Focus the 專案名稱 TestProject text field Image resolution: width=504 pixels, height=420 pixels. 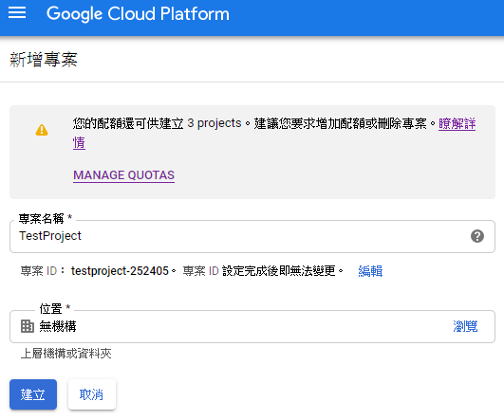(x=252, y=236)
